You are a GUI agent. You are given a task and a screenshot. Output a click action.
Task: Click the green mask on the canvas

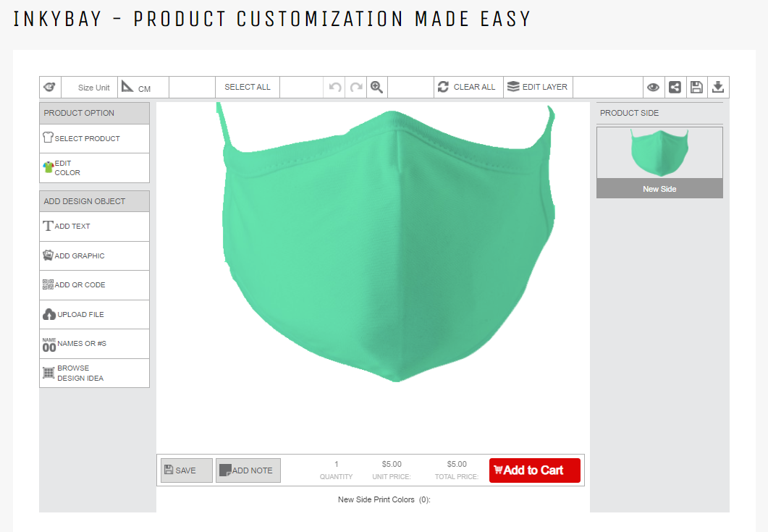pyautogui.click(x=387, y=242)
